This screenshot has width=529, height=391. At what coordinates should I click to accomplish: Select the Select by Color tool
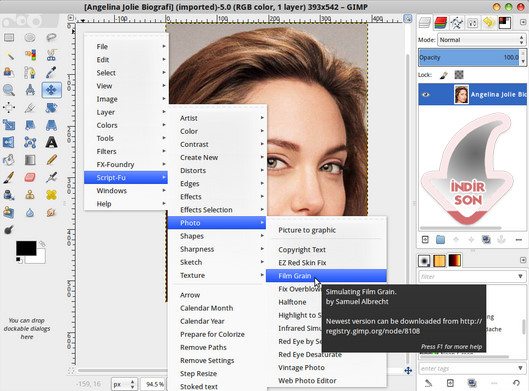click(30, 55)
